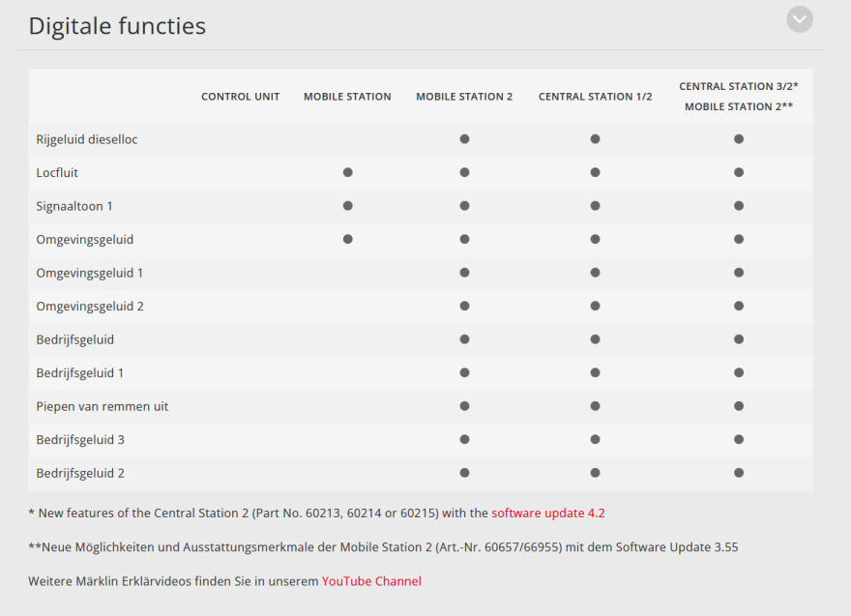The height and width of the screenshot is (616, 851).
Task: Select the Mobile Station 2 column header
Action: (x=464, y=97)
